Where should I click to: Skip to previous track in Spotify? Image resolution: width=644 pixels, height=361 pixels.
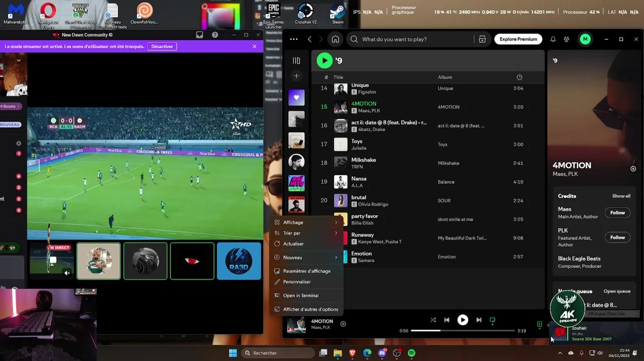(447, 320)
